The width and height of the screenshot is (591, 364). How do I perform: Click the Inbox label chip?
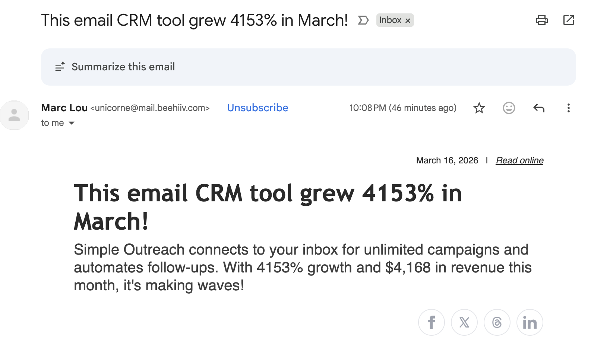(x=390, y=20)
